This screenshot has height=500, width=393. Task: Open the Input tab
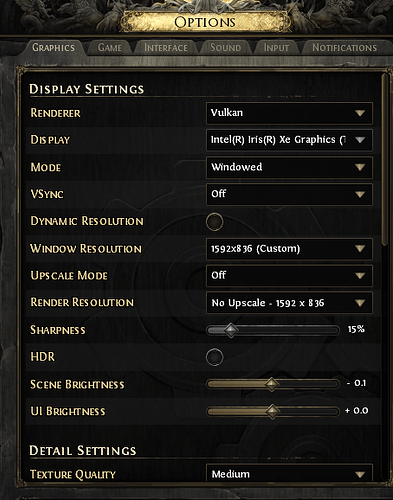pos(276,48)
